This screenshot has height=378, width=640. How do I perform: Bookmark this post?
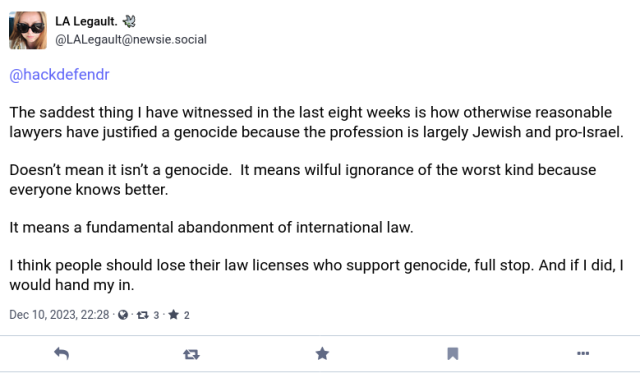453,354
